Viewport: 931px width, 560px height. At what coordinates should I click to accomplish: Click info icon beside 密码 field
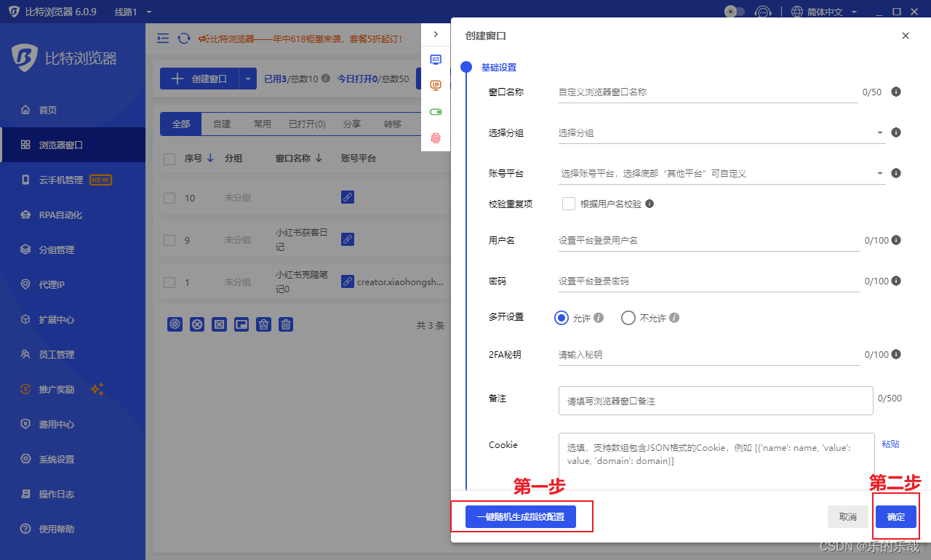click(896, 281)
